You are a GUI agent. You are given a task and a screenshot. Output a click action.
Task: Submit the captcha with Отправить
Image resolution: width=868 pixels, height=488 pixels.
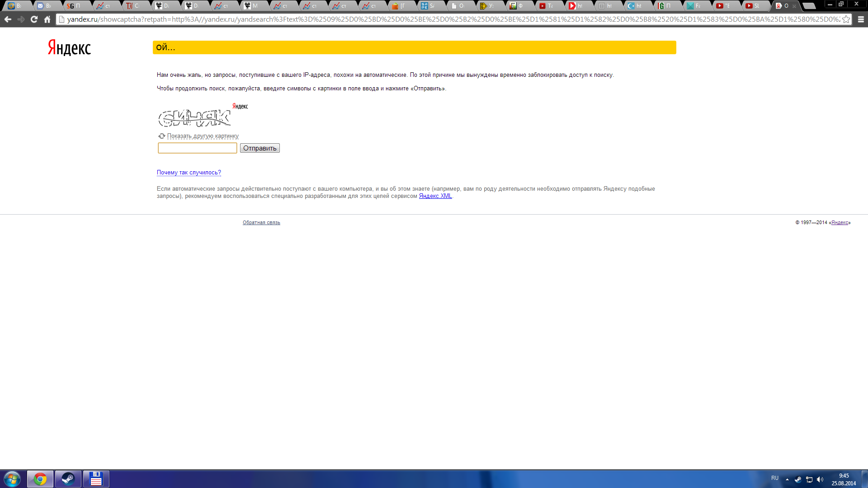tap(259, 148)
